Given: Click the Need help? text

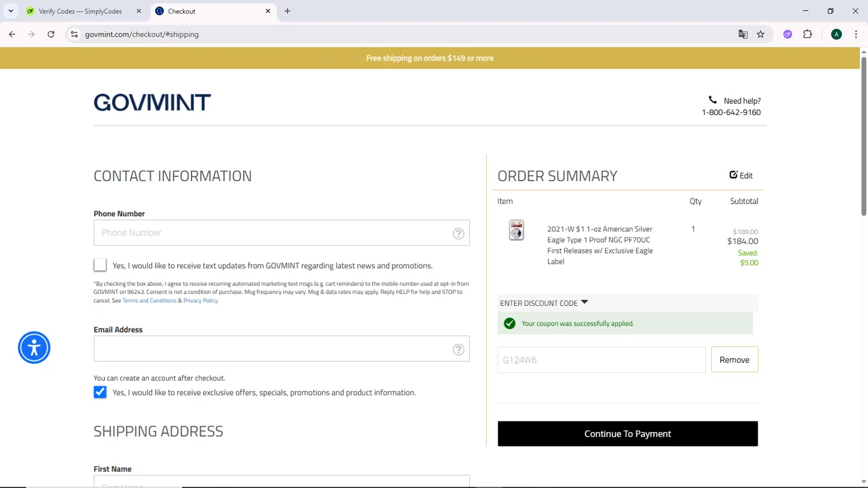Looking at the screenshot, I should click(742, 101).
